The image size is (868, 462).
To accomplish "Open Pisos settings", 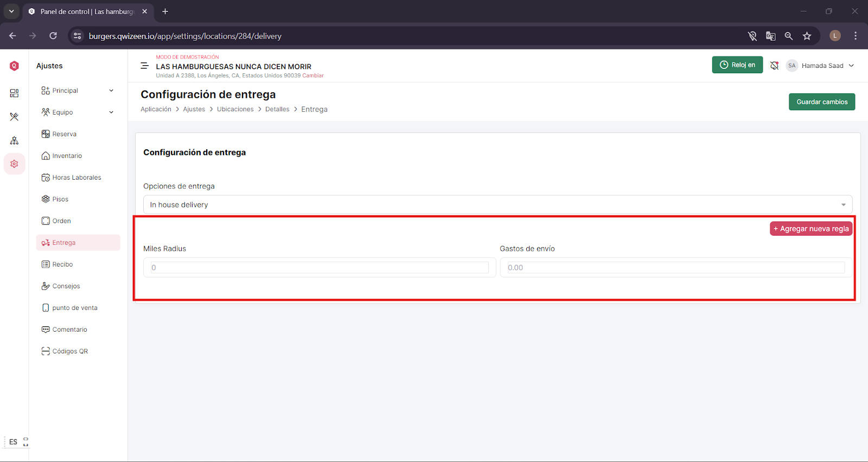I will coord(60,199).
